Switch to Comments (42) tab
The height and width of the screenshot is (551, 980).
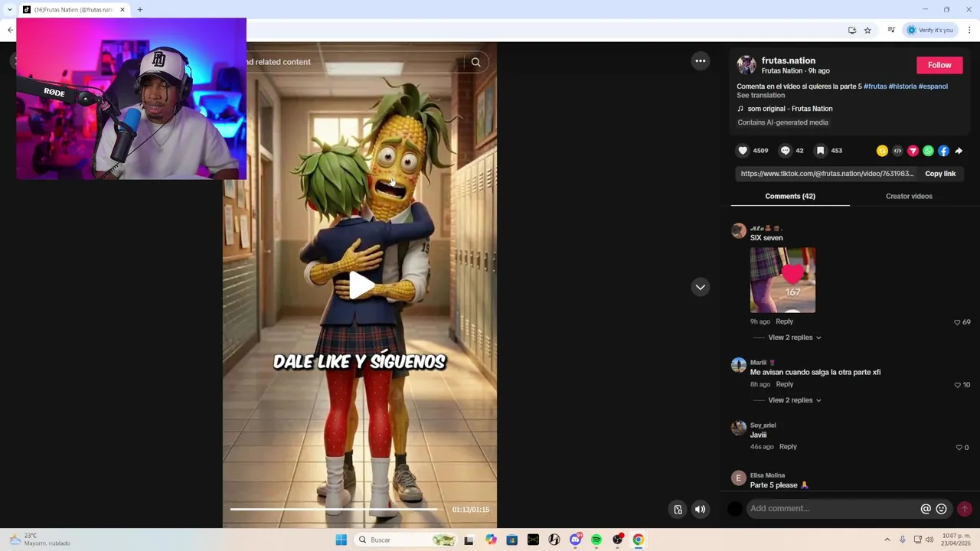point(790,197)
